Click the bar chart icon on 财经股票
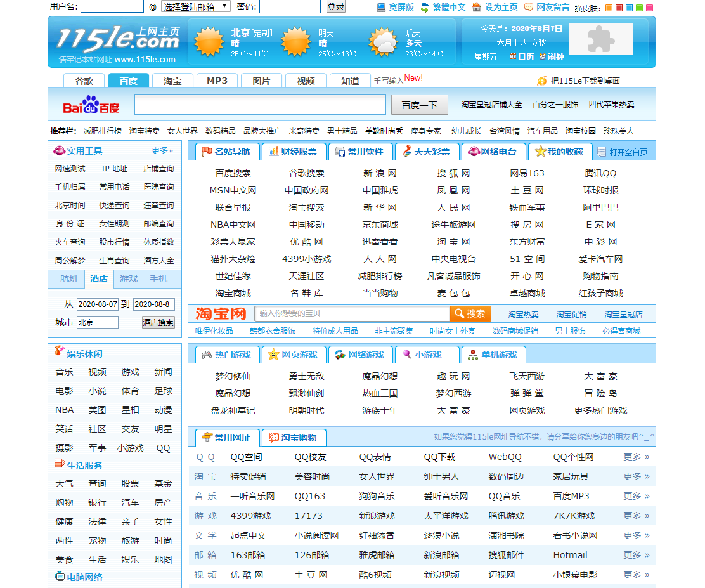 click(x=273, y=151)
